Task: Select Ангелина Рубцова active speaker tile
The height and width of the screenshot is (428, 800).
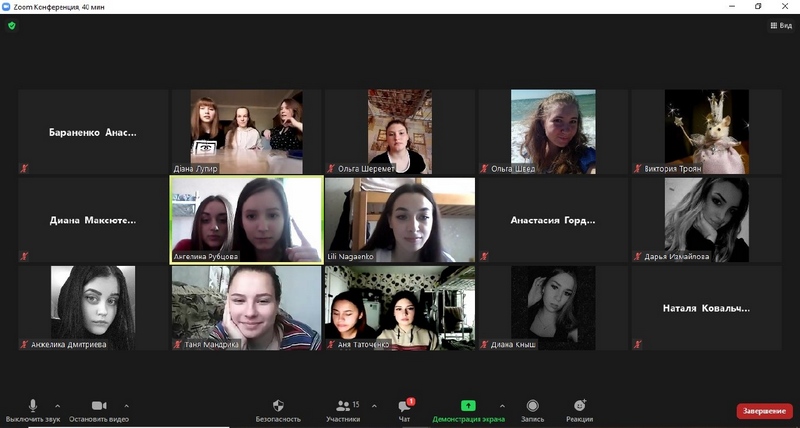Action: [x=246, y=220]
